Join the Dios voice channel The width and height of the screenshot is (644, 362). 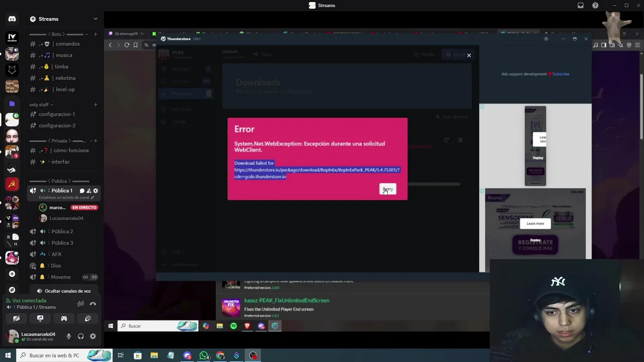point(63,265)
